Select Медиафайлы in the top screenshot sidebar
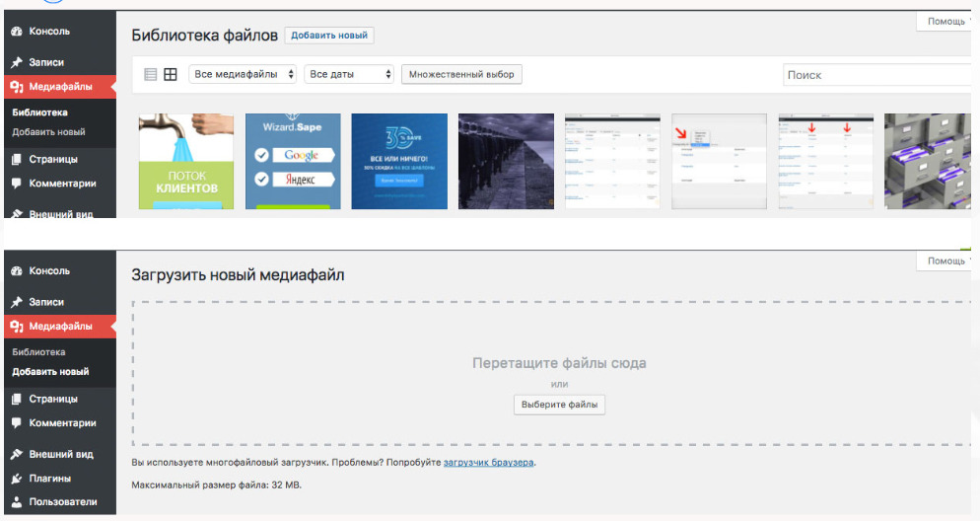 [60, 87]
